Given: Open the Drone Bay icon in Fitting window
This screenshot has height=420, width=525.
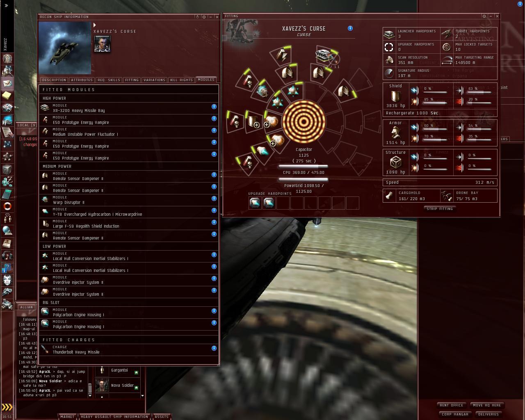Looking at the screenshot, I should point(446,196).
